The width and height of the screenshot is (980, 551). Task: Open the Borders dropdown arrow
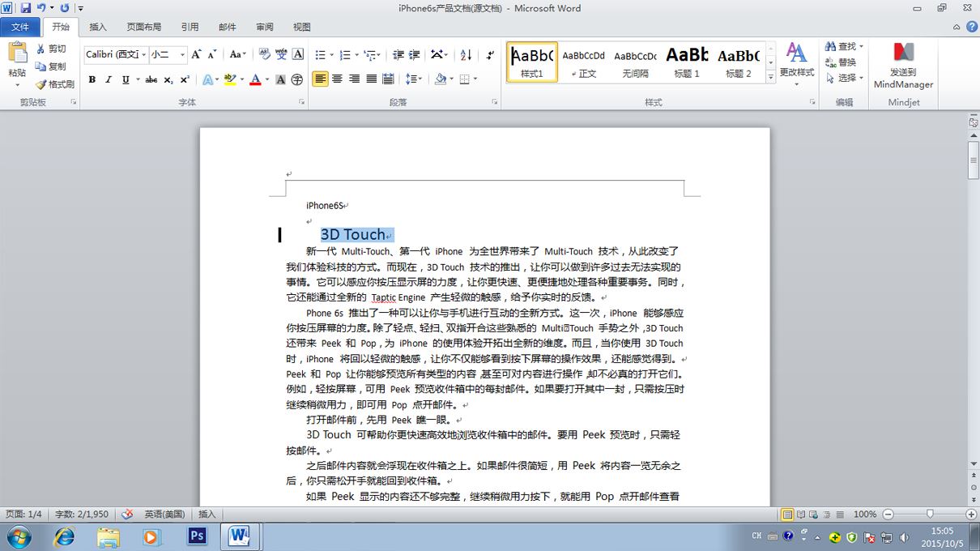[x=475, y=79]
